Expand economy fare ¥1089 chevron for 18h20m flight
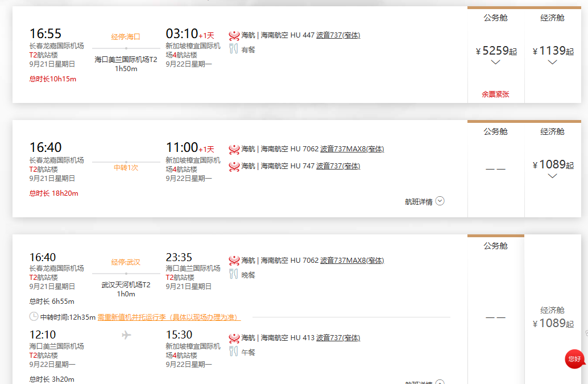This screenshot has width=588, height=384. point(552,176)
